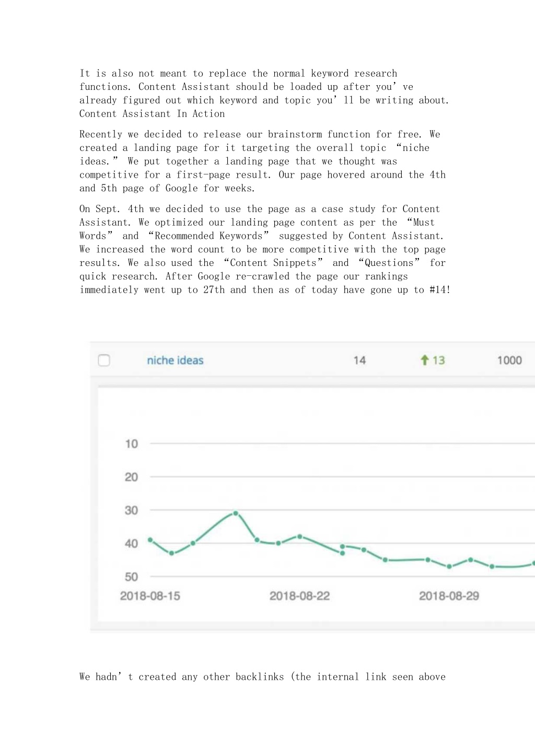Screen dimensions: 535x756
Task: Click the 2018-08-15 date axis label
Action: pos(150,596)
